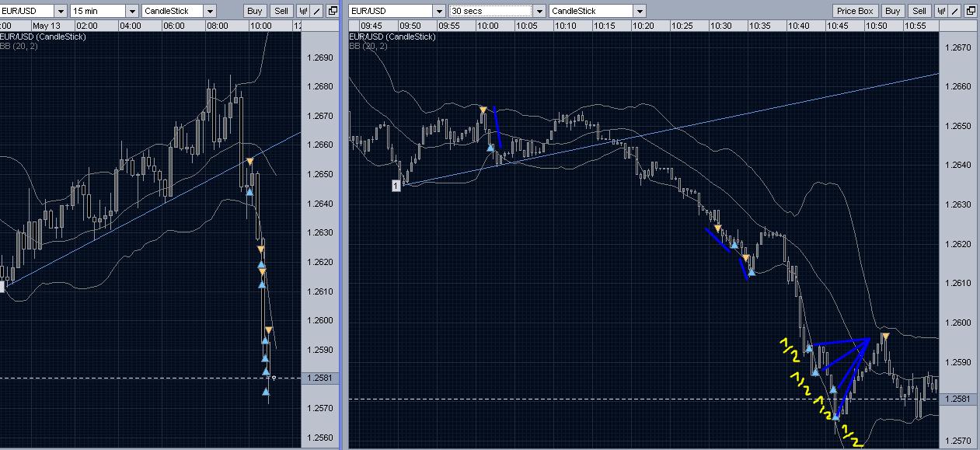This screenshot has width=980, height=450.
Task: Click orange marker near 1.2597 in 15 min chart
Action: tap(268, 330)
